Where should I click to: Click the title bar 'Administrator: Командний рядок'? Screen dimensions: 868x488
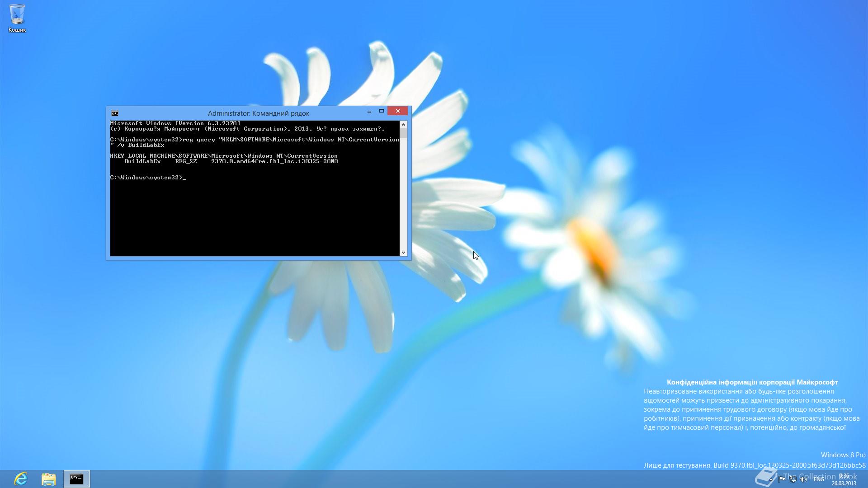click(258, 113)
